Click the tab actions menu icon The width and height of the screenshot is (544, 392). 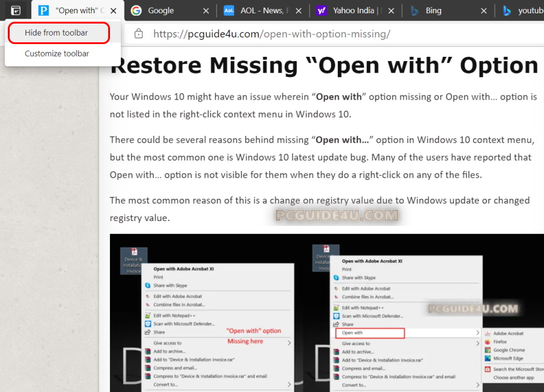point(16,10)
